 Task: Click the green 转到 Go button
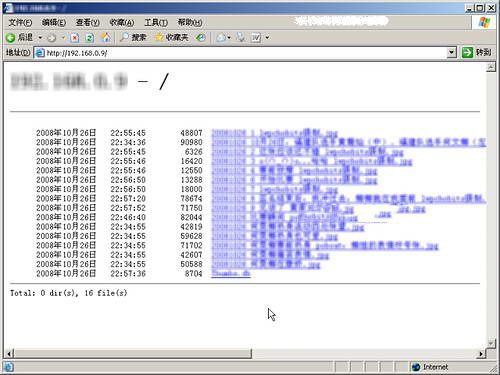pos(477,52)
